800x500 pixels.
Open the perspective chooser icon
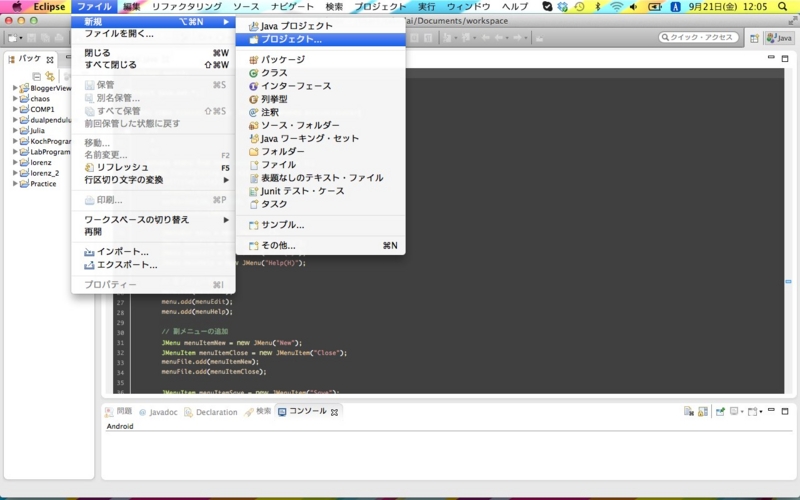coord(754,38)
